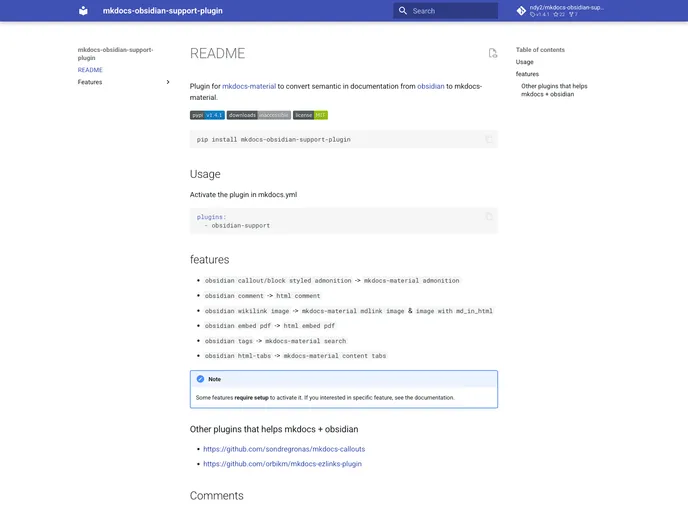Open the git repository icon in header
This screenshot has width=688, height=512.
click(x=521, y=11)
